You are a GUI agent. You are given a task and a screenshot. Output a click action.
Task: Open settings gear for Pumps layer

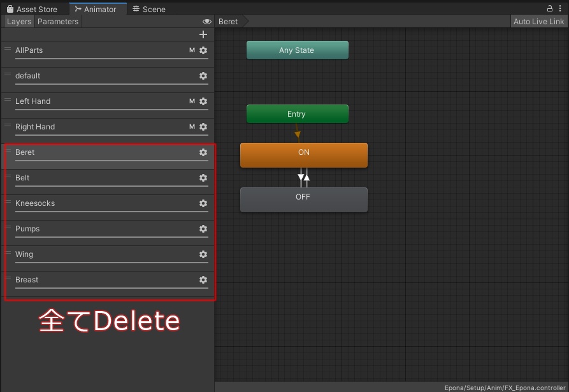point(203,229)
